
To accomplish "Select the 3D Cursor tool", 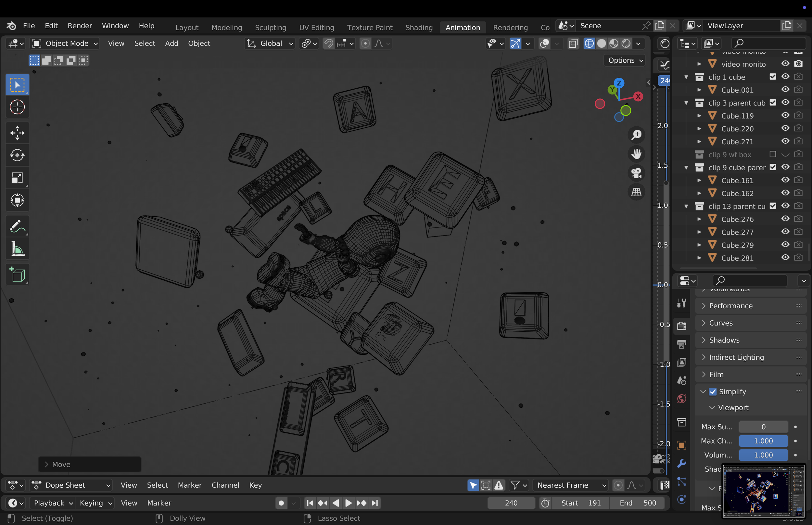I will coord(17,107).
